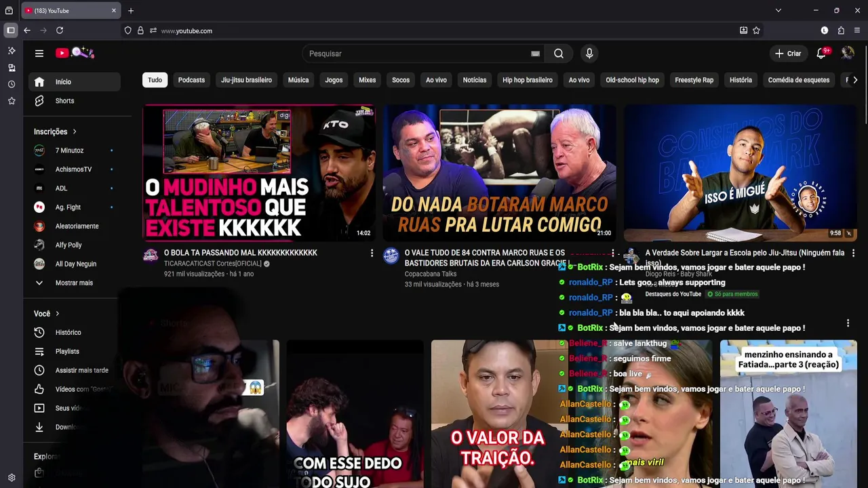Viewport: 868px width, 488px height.
Task: Open AchismosTV channel
Action: pos(75,169)
